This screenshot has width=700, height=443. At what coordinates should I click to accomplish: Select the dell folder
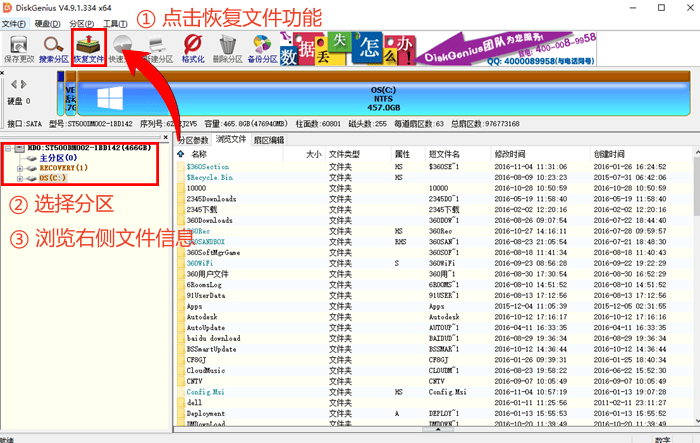[x=194, y=402]
